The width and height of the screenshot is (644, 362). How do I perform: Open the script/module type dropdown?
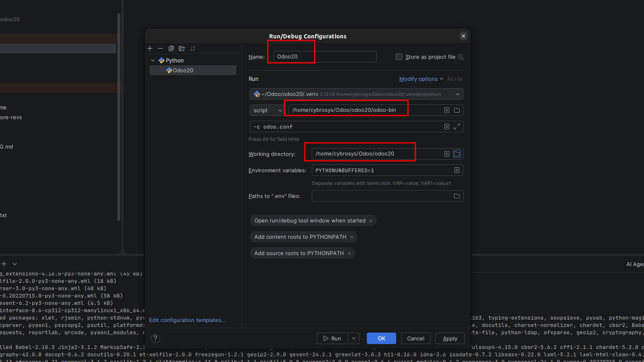click(267, 110)
